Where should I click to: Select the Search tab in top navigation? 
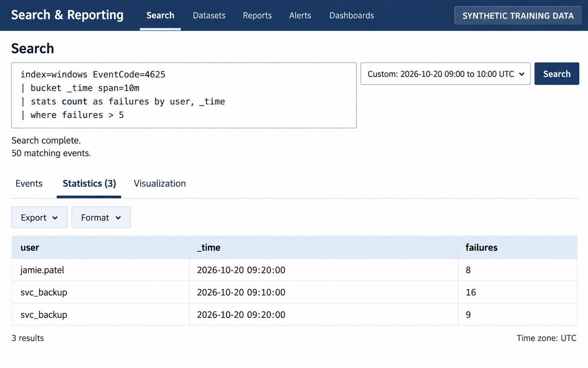click(160, 16)
